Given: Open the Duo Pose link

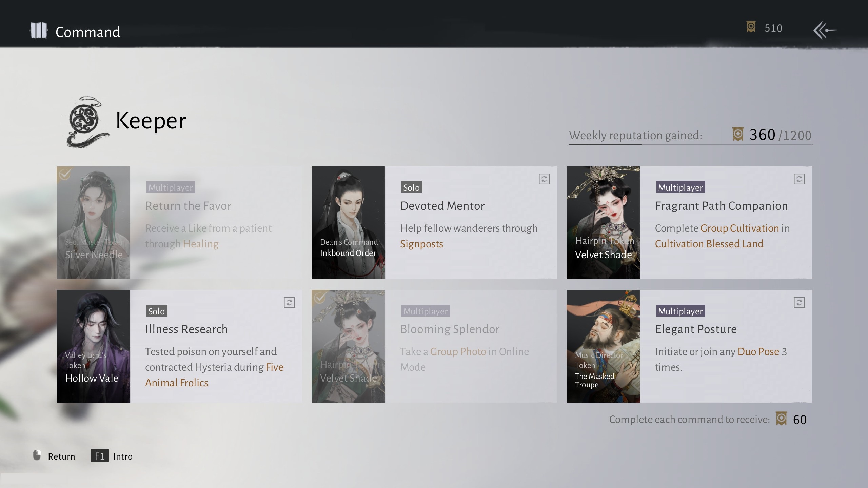Looking at the screenshot, I should click(x=758, y=352).
